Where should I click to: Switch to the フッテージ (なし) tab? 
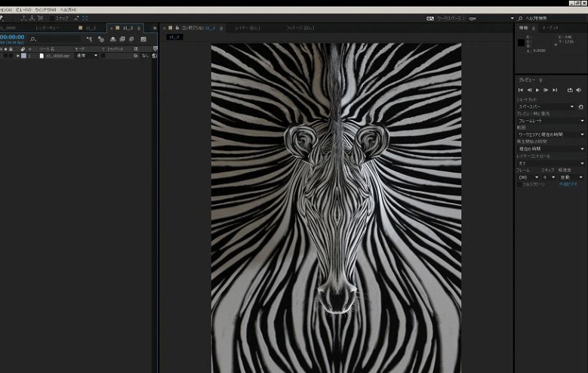coord(300,28)
